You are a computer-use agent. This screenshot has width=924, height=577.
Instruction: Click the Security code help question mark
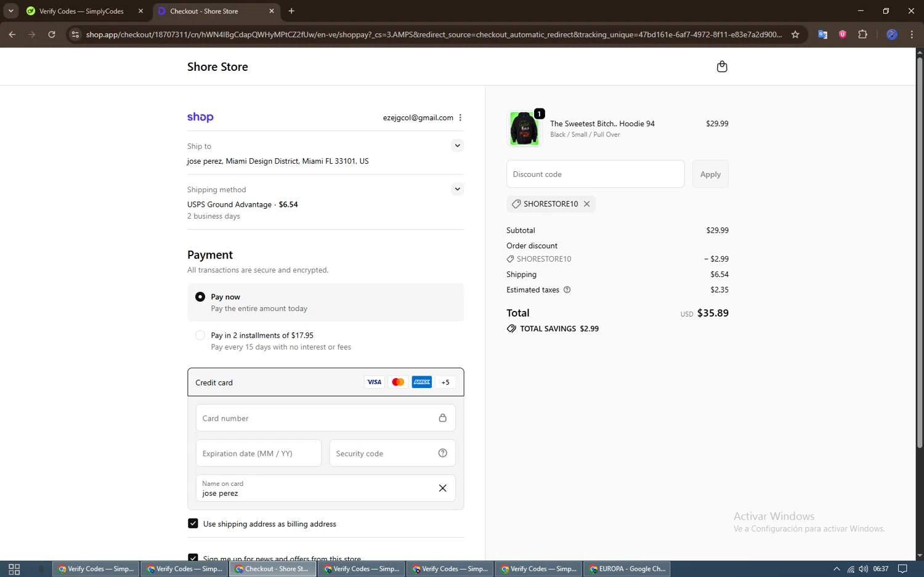pyautogui.click(x=442, y=453)
